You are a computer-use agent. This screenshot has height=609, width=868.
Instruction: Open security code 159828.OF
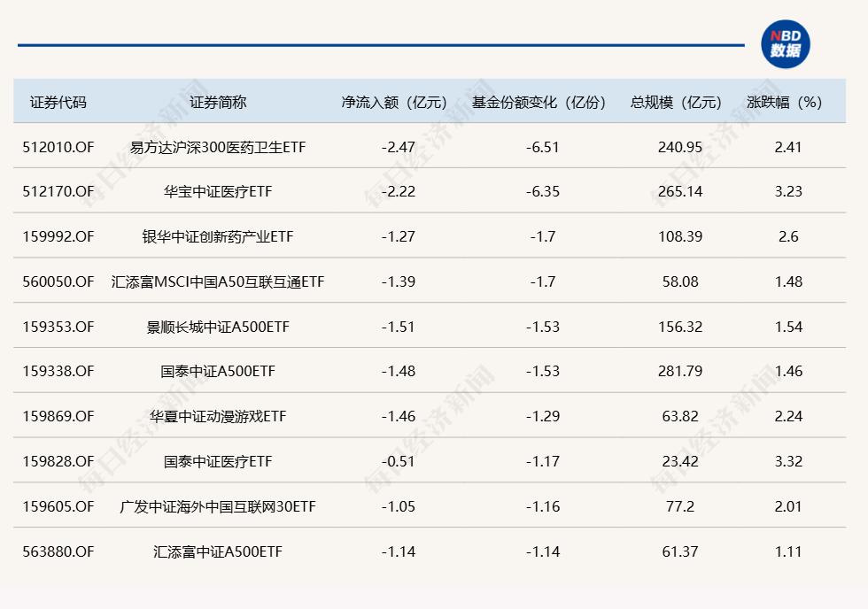point(58,461)
